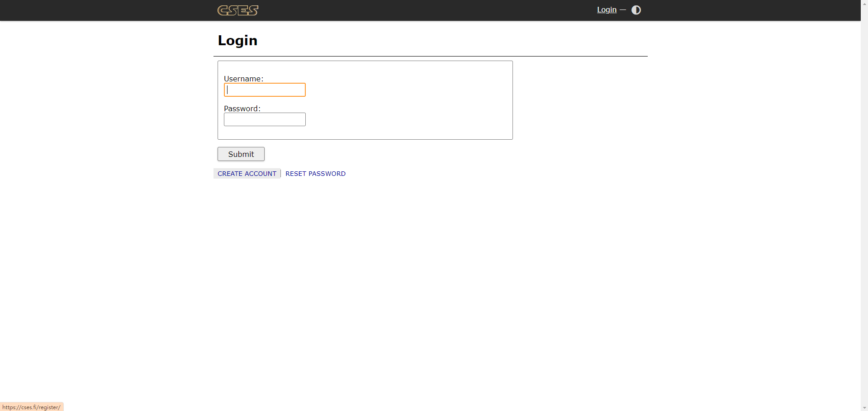Click the status bar URL preview

32,407
